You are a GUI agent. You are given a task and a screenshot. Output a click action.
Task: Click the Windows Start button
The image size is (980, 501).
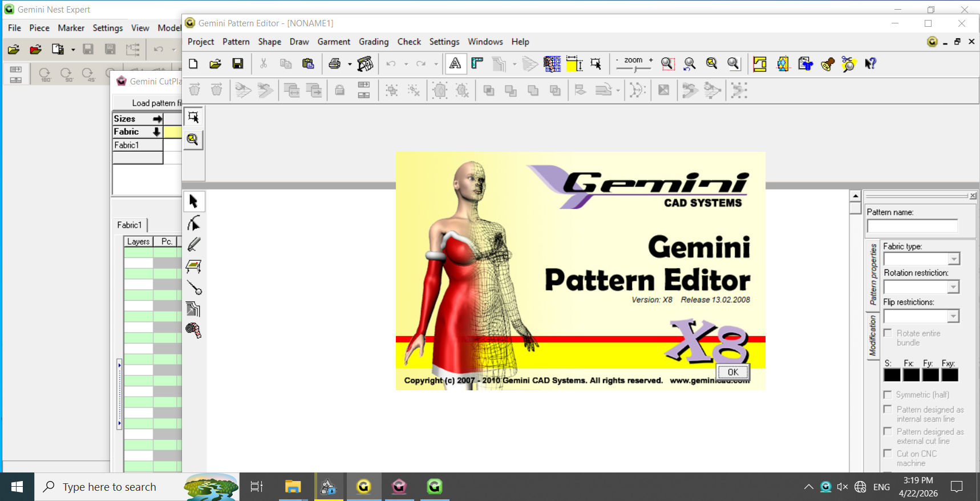coord(17,487)
